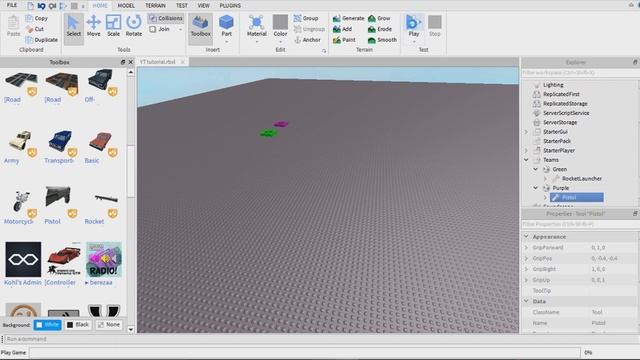
Task: Click the Grow terrain tool
Action: pyautogui.click(x=379, y=18)
